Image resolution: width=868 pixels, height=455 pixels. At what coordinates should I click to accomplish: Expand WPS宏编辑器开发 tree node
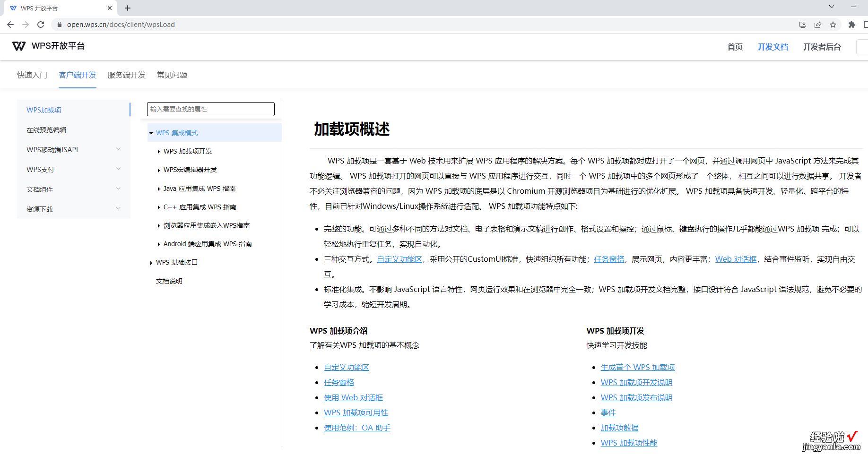click(x=158, y=170)
